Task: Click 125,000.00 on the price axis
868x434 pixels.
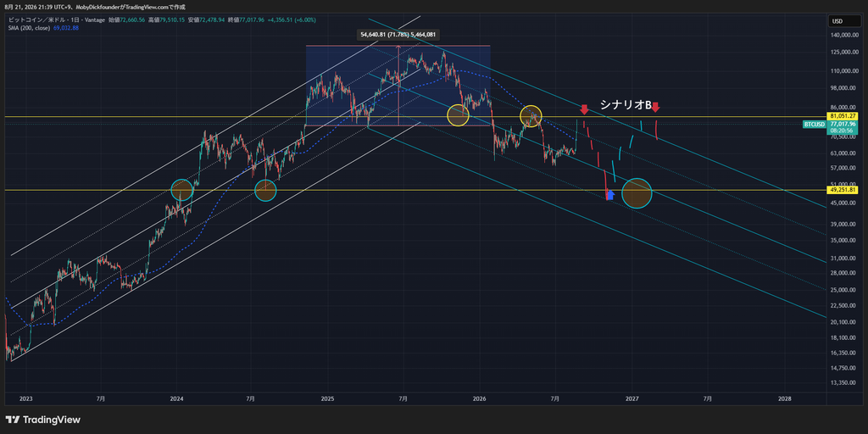Action: (843, 52)
